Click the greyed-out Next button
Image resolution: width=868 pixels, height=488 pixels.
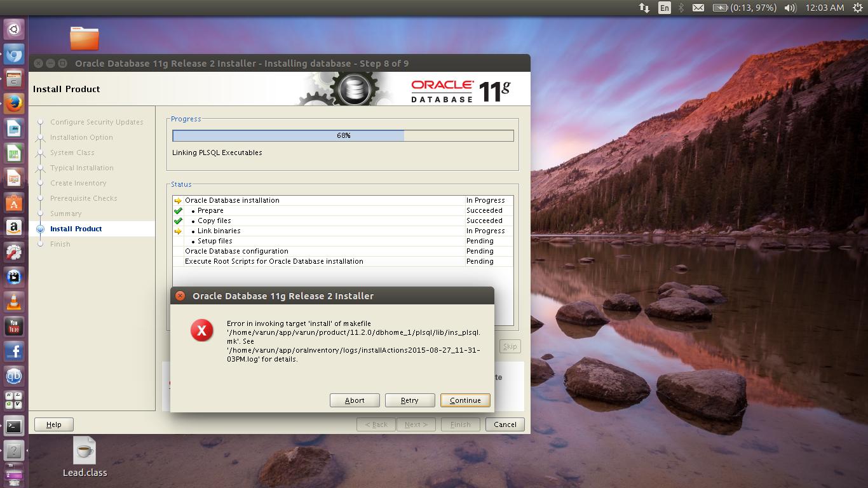(x=416, y=424)
